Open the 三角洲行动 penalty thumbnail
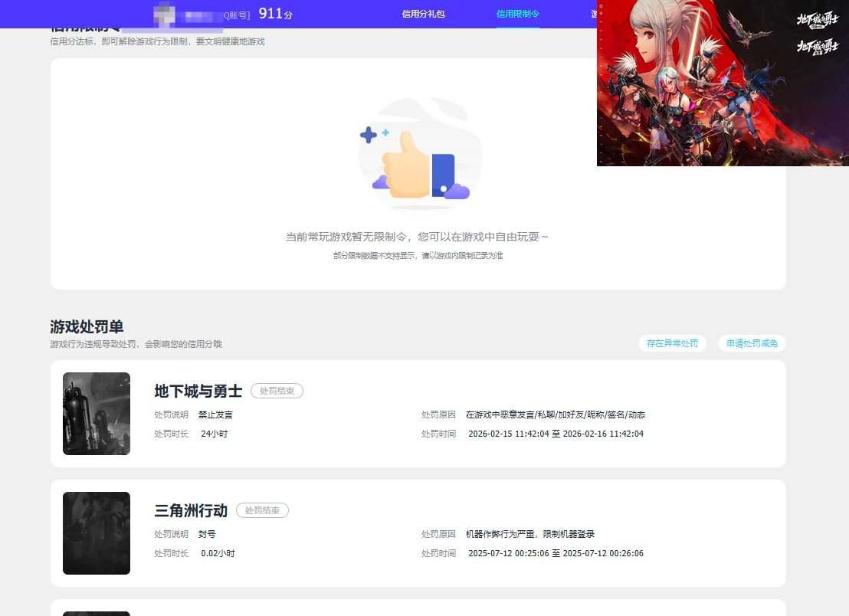This screenshot has height=616, width=849. (97, 533)
